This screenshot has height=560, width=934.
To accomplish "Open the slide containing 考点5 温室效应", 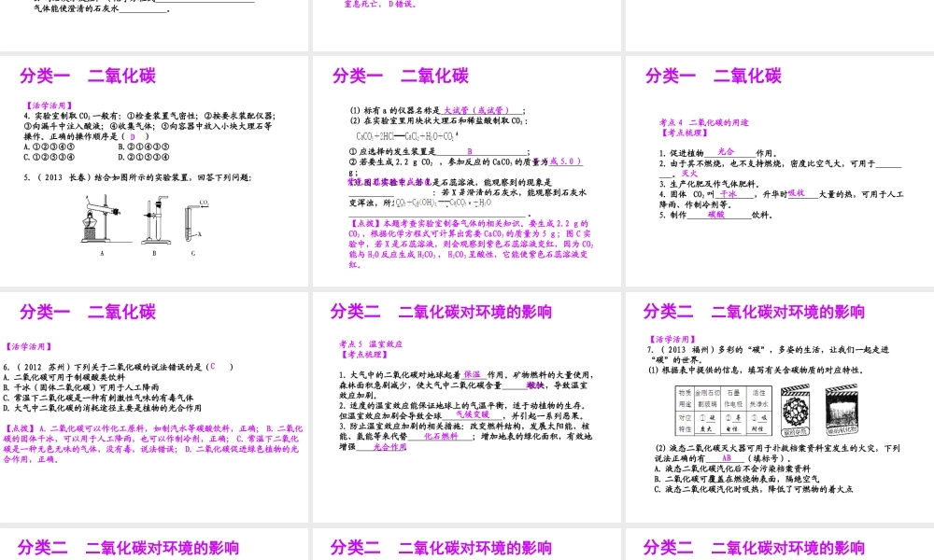I will tap(466, 407).
